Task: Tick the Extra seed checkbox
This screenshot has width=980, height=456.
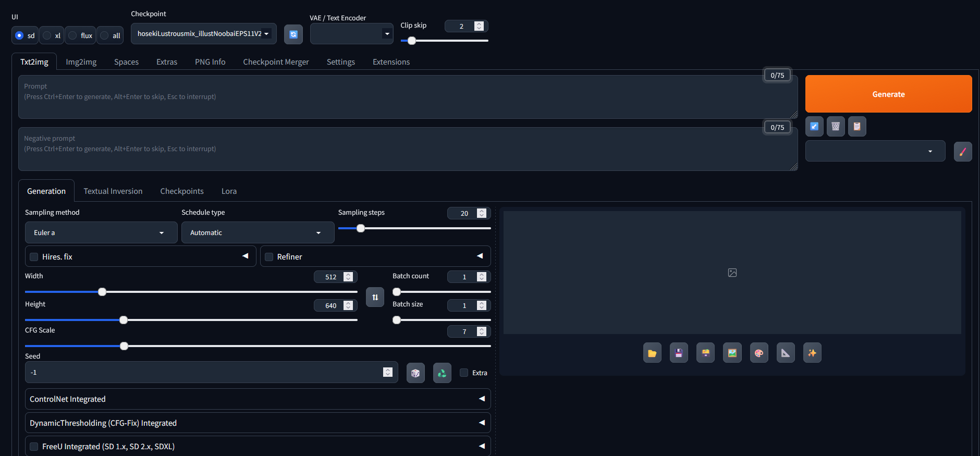Action: coord(464,373)
